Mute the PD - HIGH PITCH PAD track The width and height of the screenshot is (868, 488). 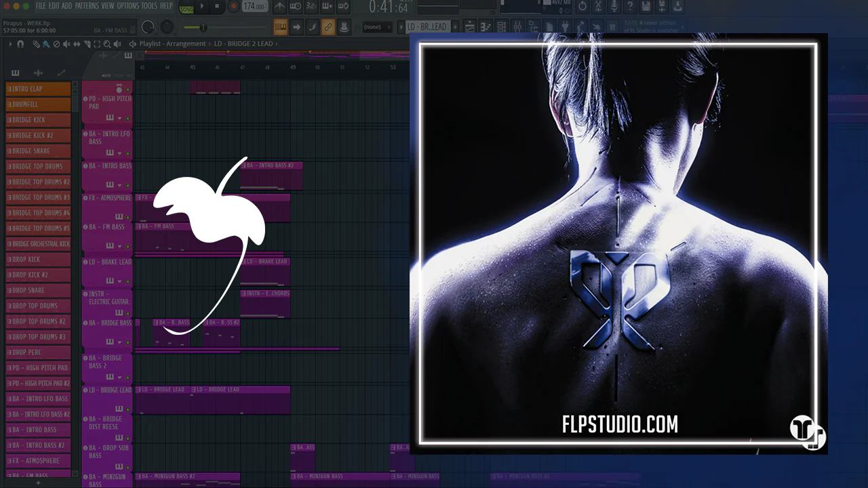[x=127, y=119]
